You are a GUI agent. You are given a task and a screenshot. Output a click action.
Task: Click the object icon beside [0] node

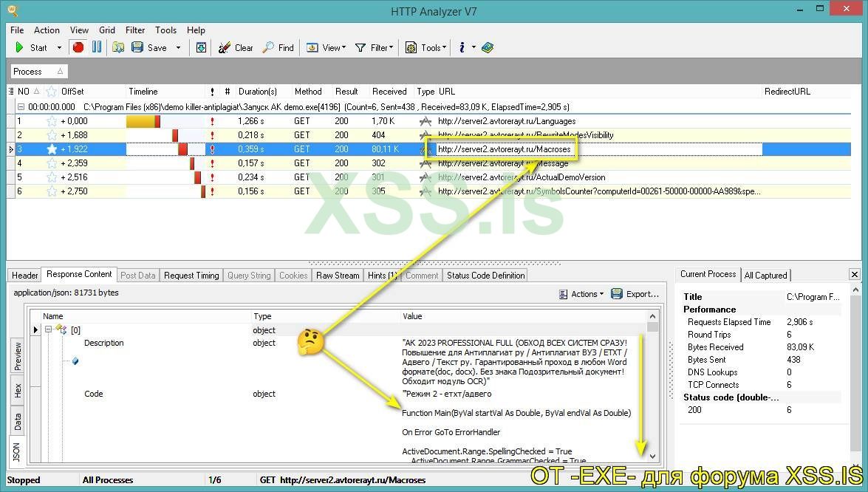(x=61, y=329)
